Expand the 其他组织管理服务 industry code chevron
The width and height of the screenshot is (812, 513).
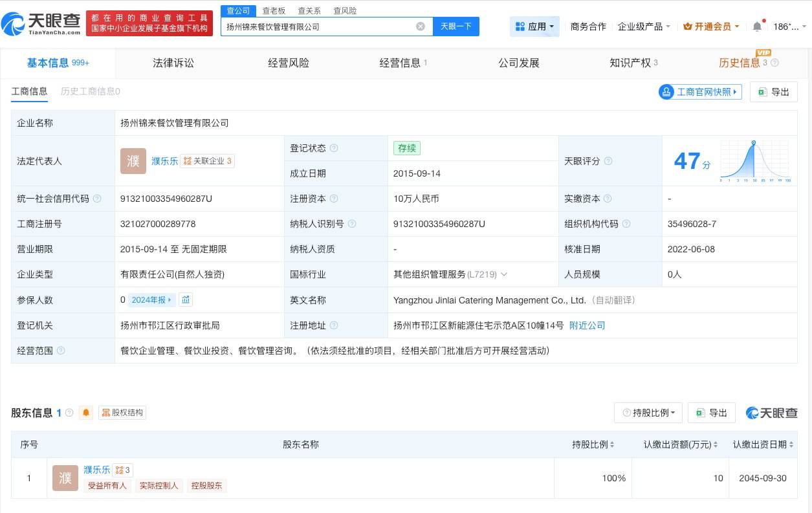504,274
